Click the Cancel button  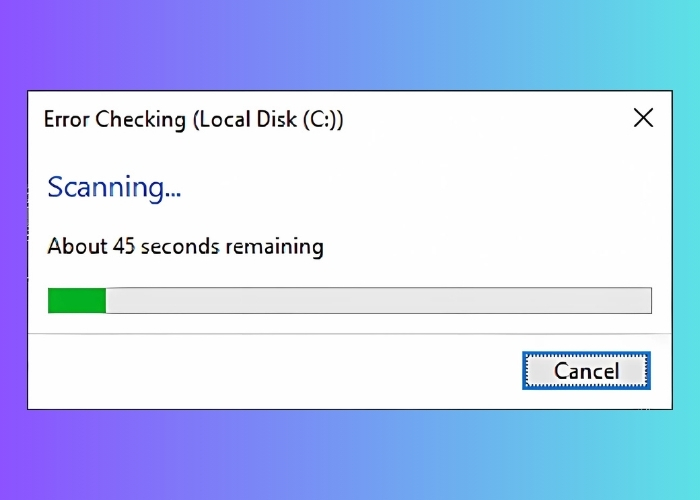tap(586, 371)
